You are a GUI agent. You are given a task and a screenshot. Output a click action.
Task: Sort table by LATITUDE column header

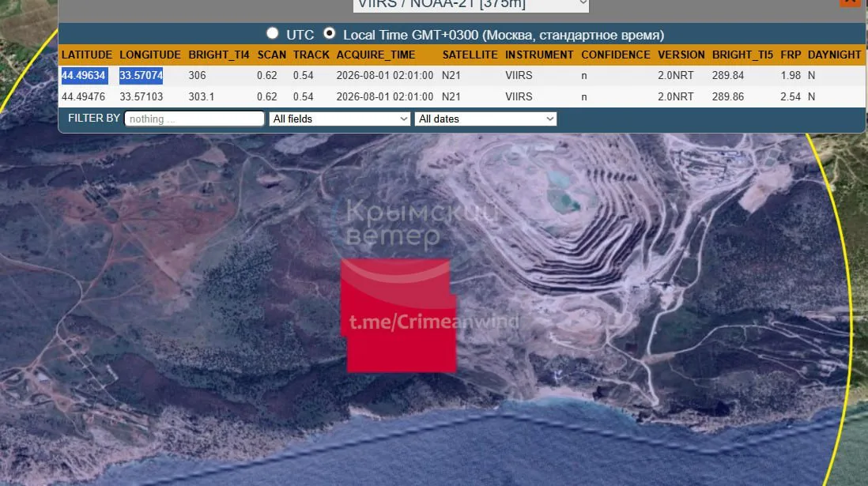[86, 55]
